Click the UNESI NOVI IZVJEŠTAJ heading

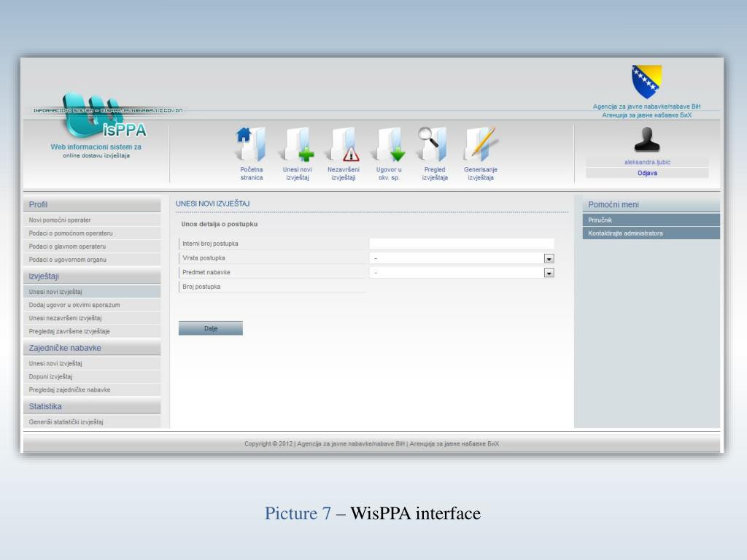212,203
